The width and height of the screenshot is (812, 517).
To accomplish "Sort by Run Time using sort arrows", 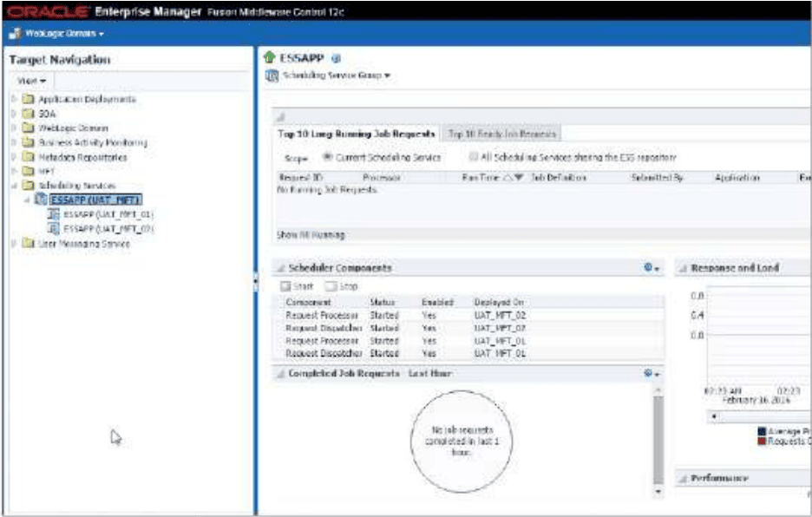I will coord(513,178).
